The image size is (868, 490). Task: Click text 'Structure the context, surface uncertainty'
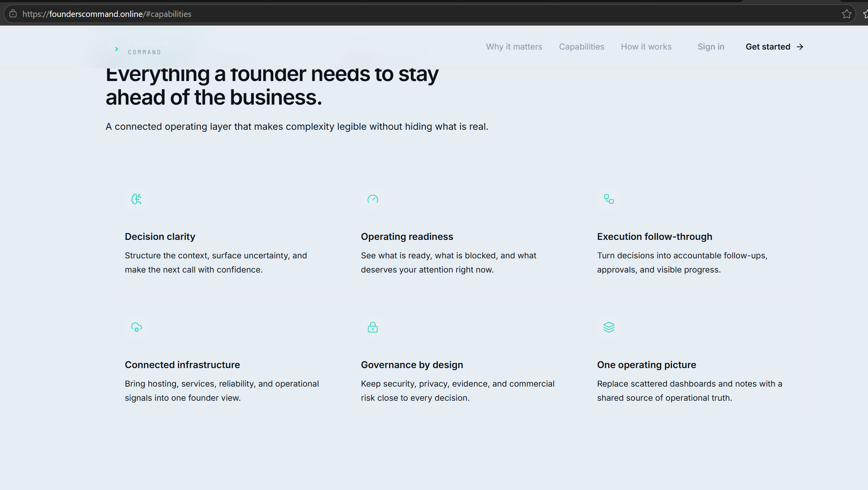point(207,256)
